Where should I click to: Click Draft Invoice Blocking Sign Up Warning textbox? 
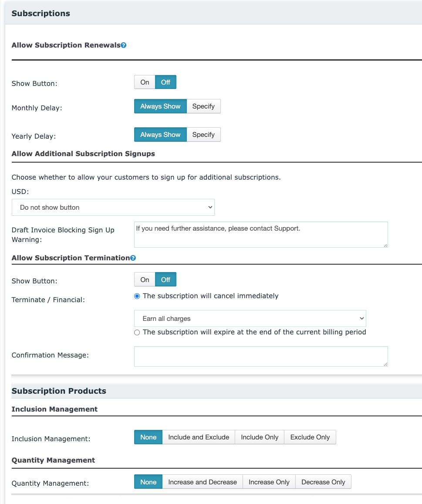261,235
